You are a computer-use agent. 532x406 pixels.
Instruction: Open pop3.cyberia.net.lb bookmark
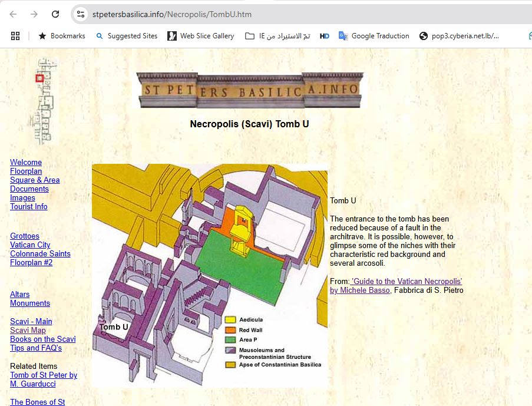click(460, 36)
